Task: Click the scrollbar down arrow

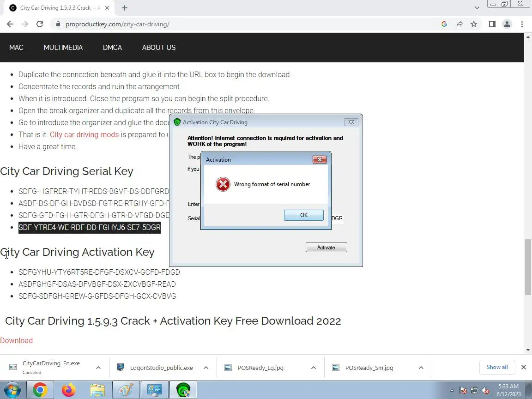Action: (528, 350)
